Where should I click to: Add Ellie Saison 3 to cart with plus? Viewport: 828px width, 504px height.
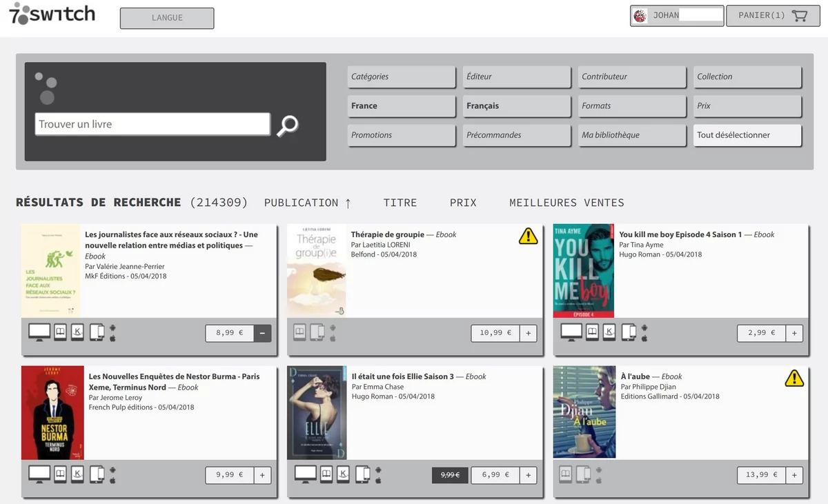[x=529, y=475]
